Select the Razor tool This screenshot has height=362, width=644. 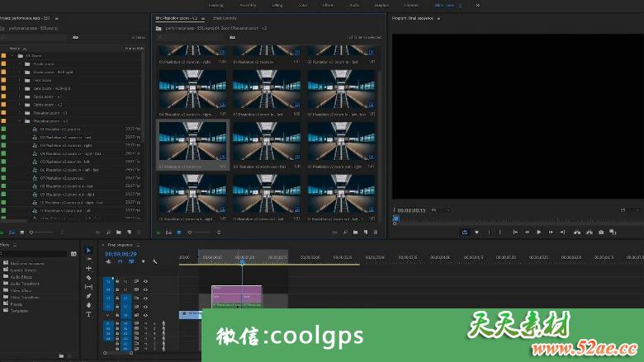coord(88,278)
